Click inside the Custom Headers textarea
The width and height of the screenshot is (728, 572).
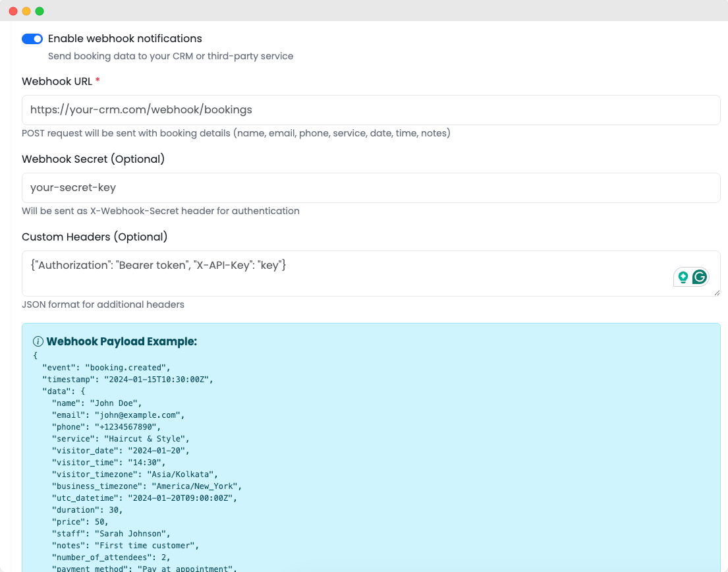pyautogui.click(x=343, y=273)
